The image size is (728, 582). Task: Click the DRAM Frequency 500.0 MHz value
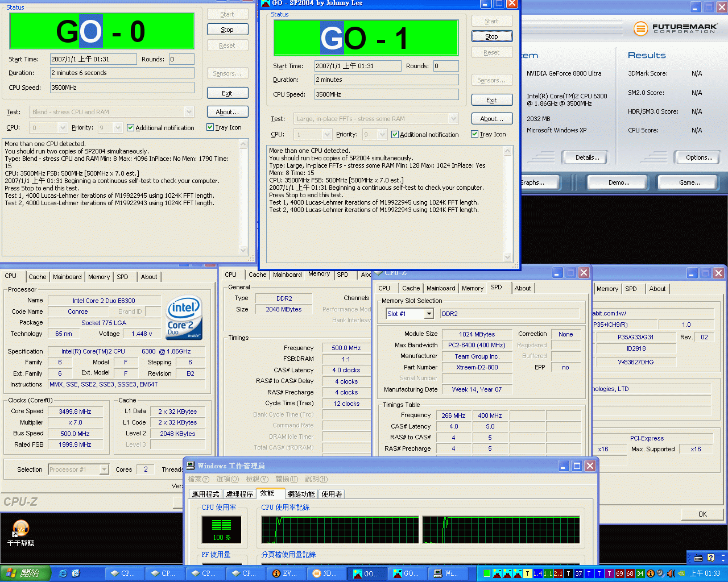point(346,348)
